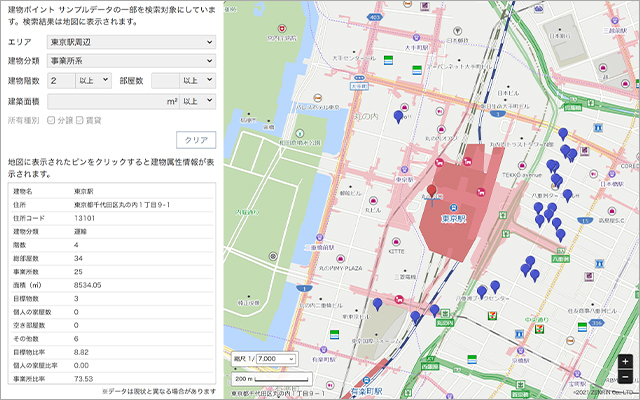Click the 目標物比率 value 8.82
This screenshot has height=400, width=640.
[x=81, y=352]
